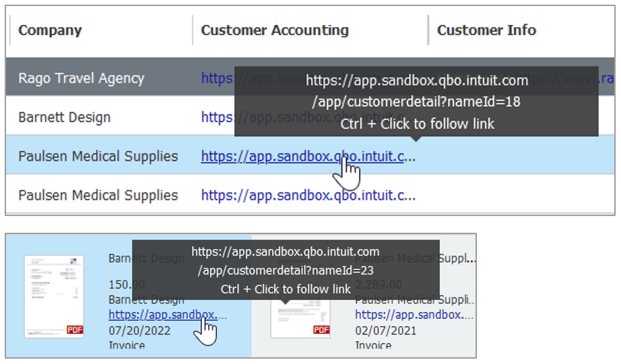The height and width of the screenshot is (364, 621).
Task: Click the PDF icon on Paulsen invoice thumbnail
Action: tap(321, 330)
